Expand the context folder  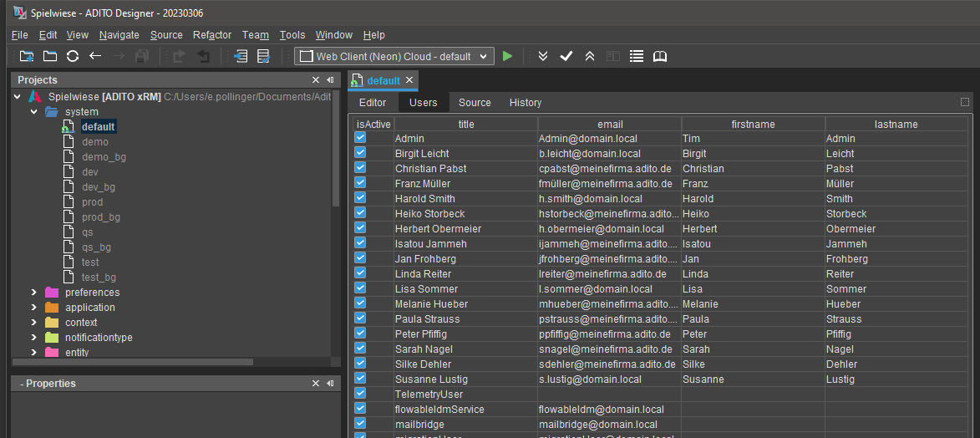point(34,323)
